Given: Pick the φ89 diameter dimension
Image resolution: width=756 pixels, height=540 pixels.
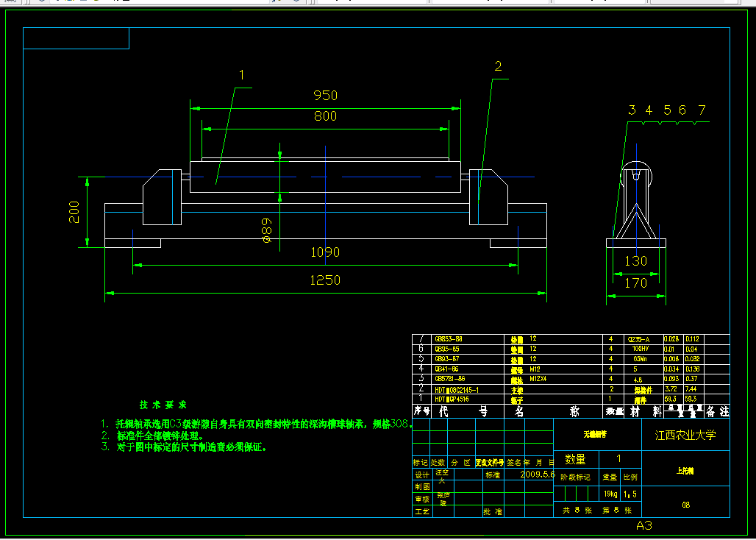Looking at the screenshot, I should point(266,230).
